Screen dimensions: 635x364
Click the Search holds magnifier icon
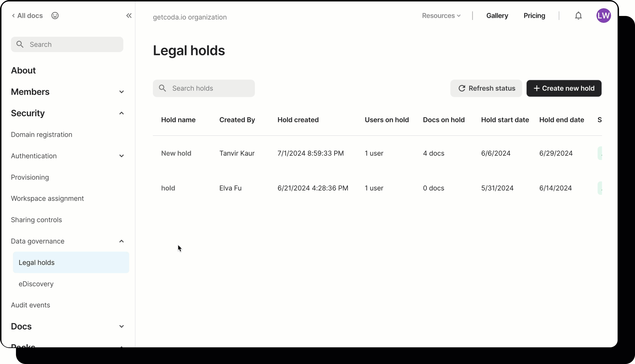pyautogui.click(x=162, y=88)
